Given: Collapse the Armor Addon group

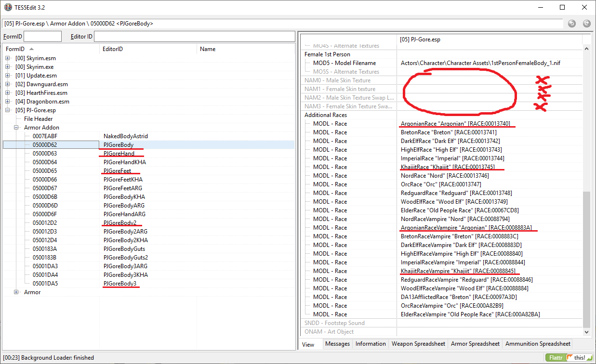Looking at the screenshot, I should tap(16, 128).
